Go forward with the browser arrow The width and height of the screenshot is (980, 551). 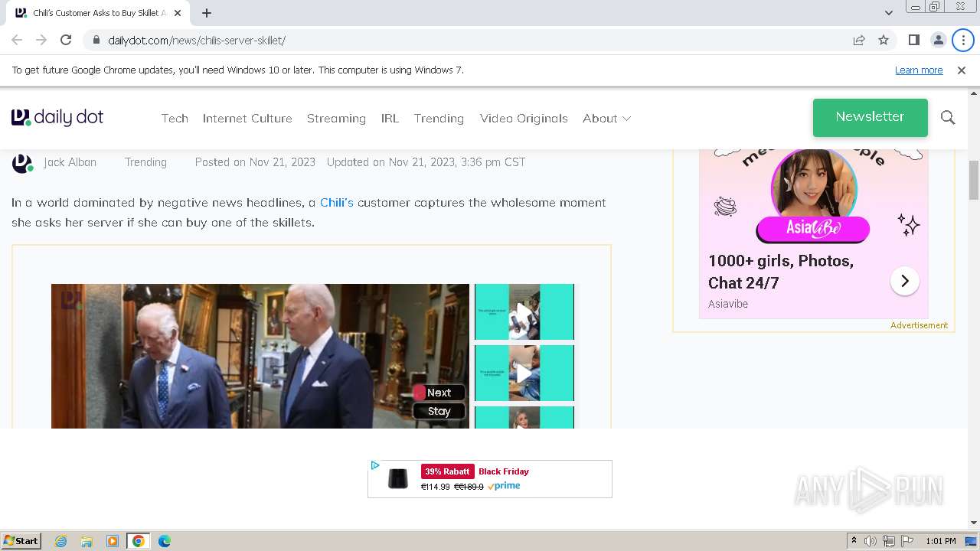point(41,40)
